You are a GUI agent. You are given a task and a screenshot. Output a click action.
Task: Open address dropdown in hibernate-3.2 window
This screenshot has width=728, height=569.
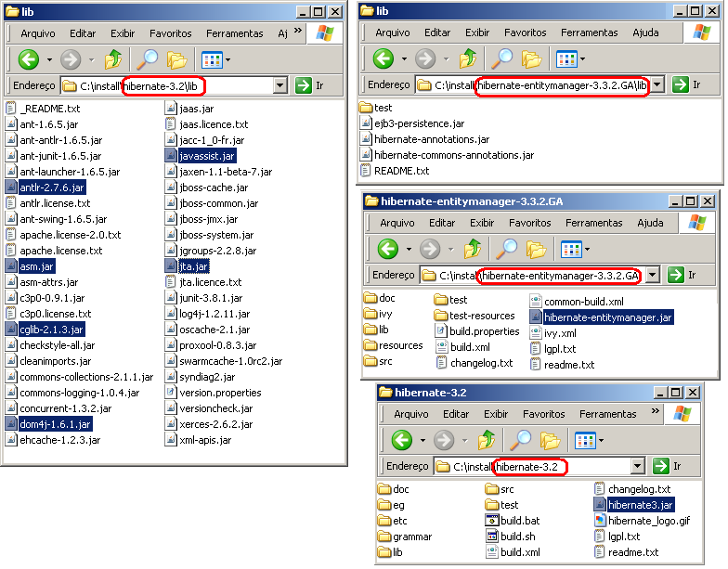point(637,466)
